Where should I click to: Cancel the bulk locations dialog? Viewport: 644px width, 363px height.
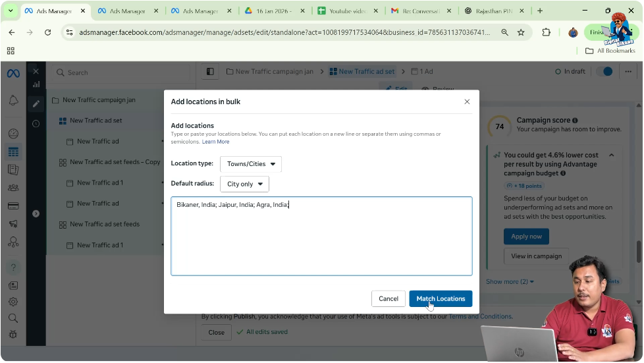[x=388, y=299]
